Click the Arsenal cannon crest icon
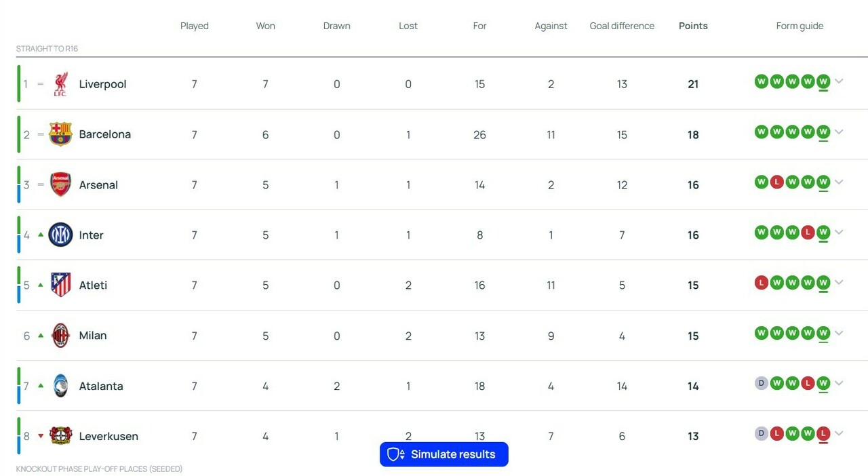 (x=60, y=184)
